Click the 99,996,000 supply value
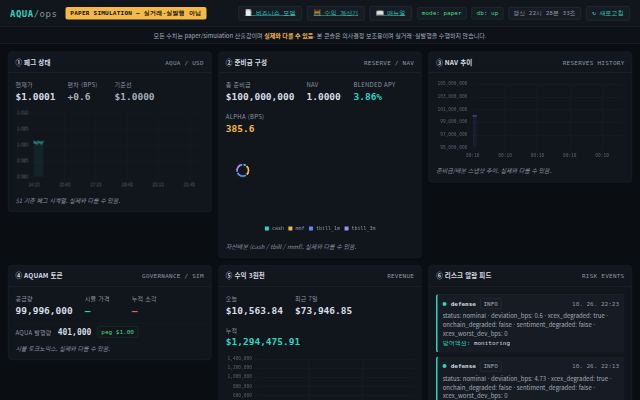This screenshot has width=640, height=400. pyautogui.click(x=44, y=311)
